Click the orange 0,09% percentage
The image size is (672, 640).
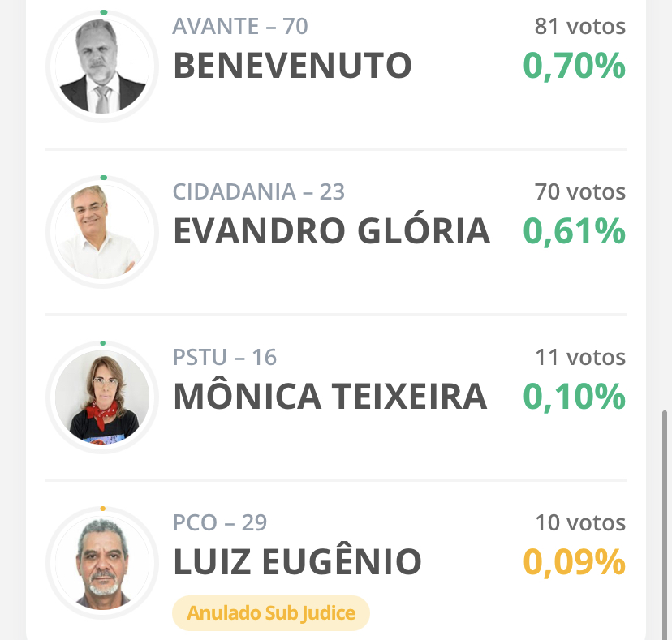point(575,561)
